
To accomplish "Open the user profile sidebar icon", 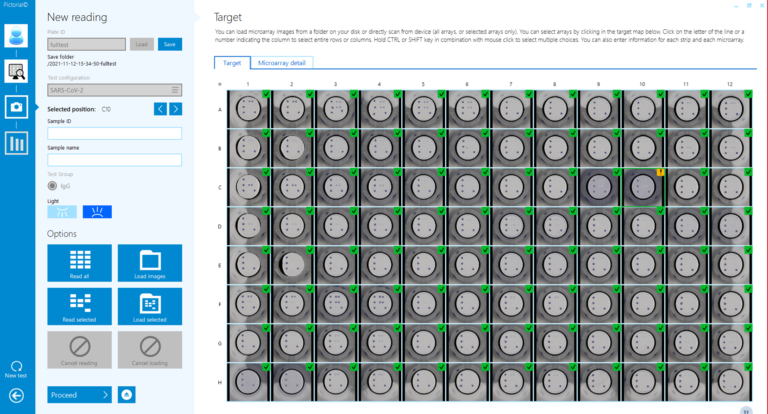I will (x=16, y=36).
